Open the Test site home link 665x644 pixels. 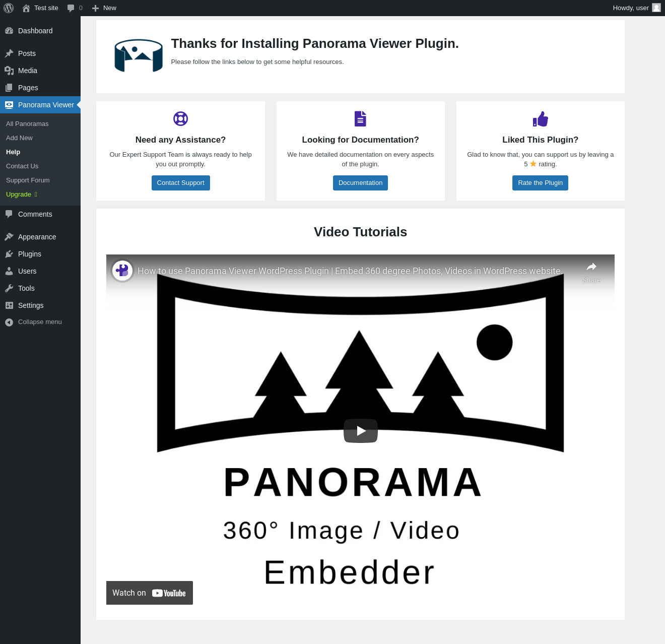point(40,8)
